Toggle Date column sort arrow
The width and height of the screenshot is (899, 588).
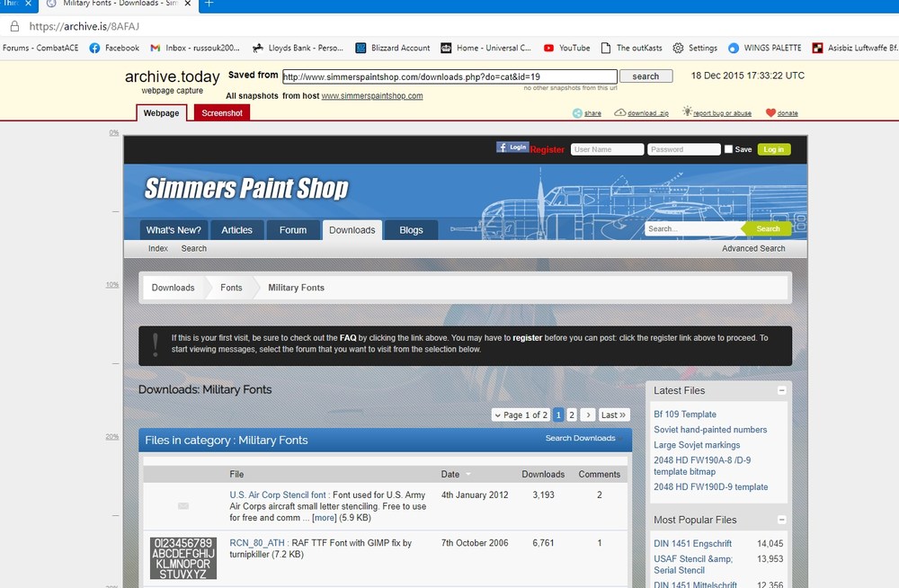(x=468, y=475)
